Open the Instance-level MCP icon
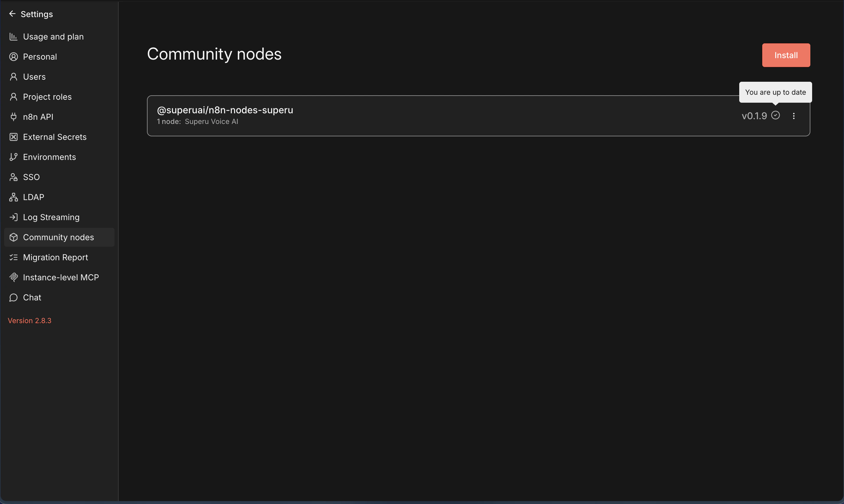Image resolution: width=844 pixels, height=504 pixels. [x=13, y=277]
